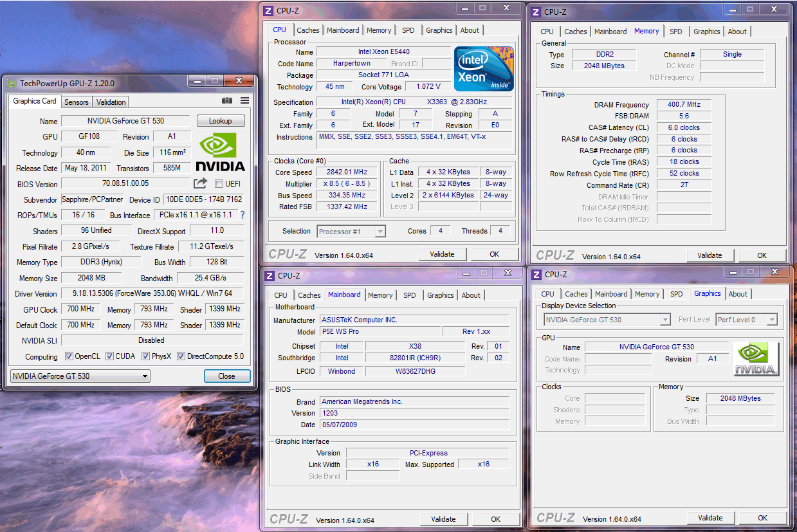This screenshot has width=797, height=532.
Task: Click the Driver Version text field
Action: (152, 294)
